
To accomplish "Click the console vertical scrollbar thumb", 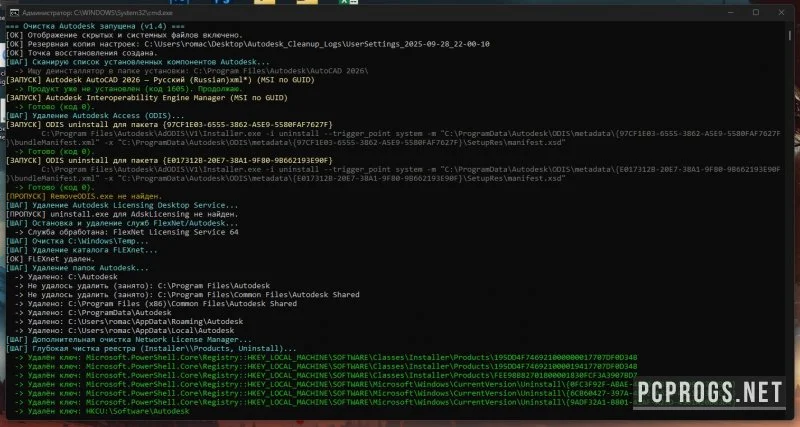I will point(790,36).
